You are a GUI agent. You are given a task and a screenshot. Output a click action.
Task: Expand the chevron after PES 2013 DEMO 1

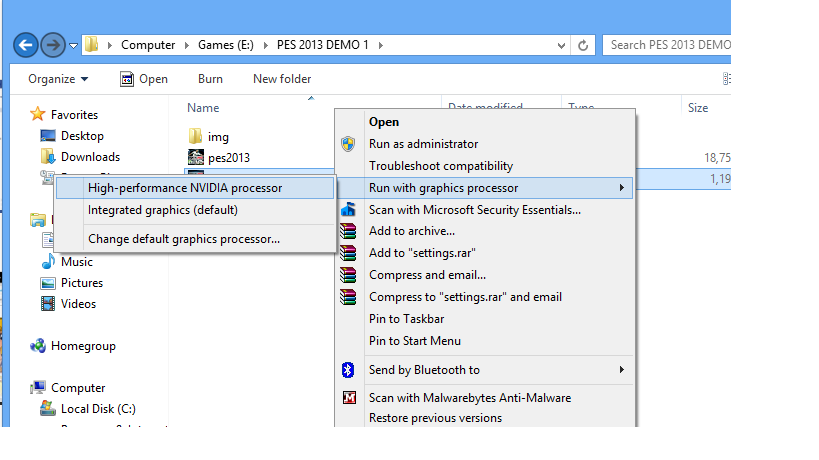coord(381,45)
